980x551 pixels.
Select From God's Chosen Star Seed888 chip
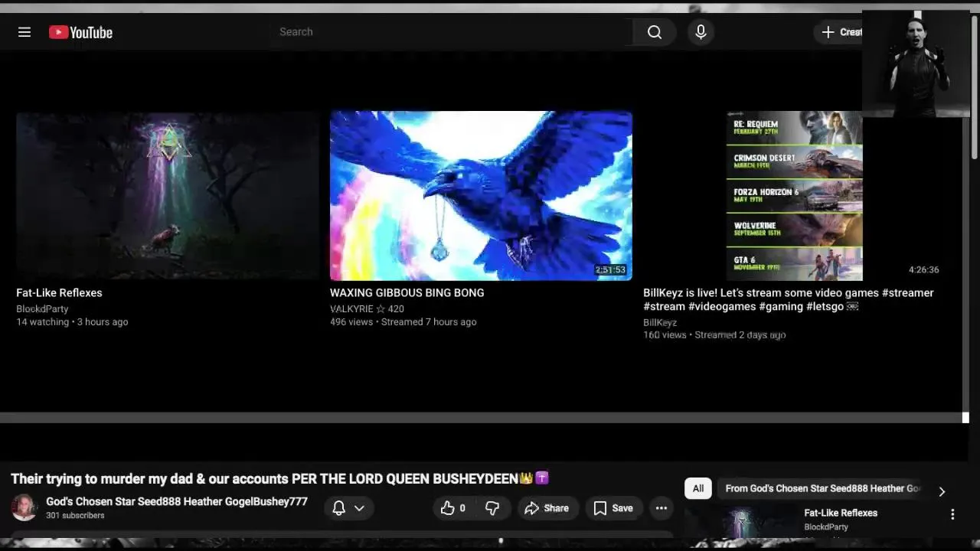click(x=822, y=488)
